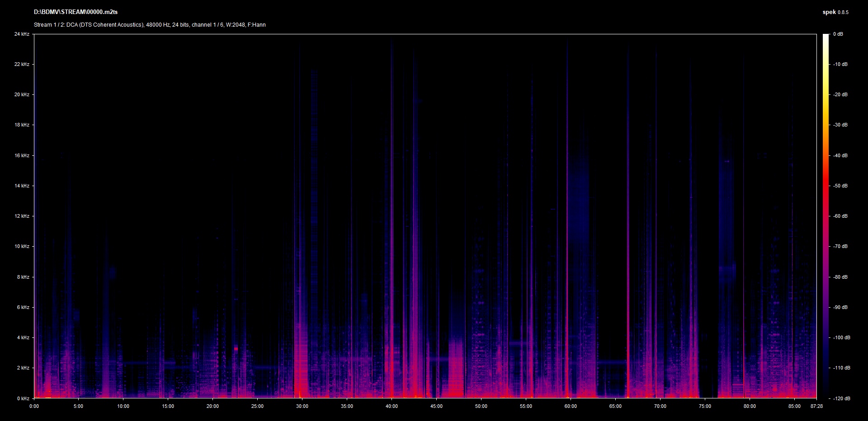The height and width of the screenshot is (421, 868).
Task: Click the 0 dB label on the legend
Action: pyautogui.click(x=838, y=34)
